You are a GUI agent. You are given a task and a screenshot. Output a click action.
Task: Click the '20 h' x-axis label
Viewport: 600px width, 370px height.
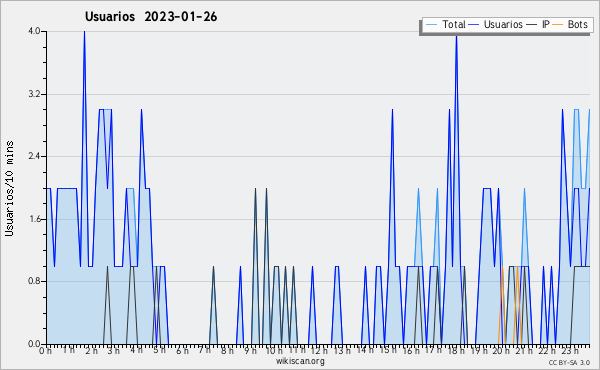click(x=501, y=350)
